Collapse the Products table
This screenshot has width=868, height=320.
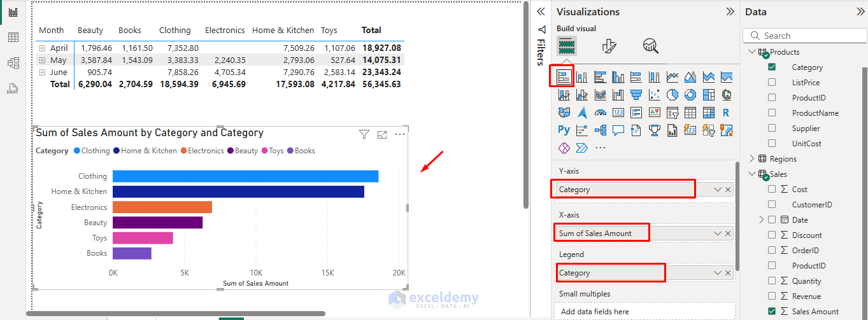(x=751, y=52)
